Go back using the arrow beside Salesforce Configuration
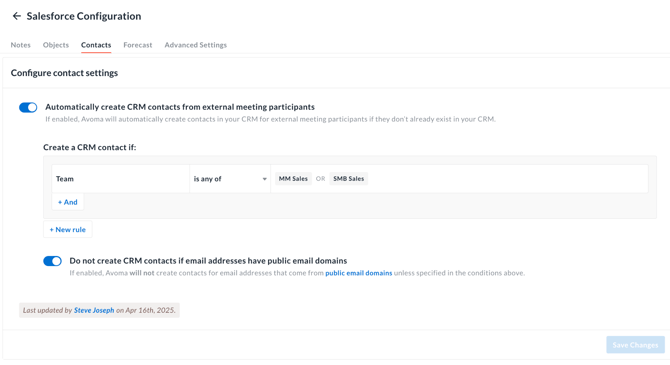 (17, 16)
